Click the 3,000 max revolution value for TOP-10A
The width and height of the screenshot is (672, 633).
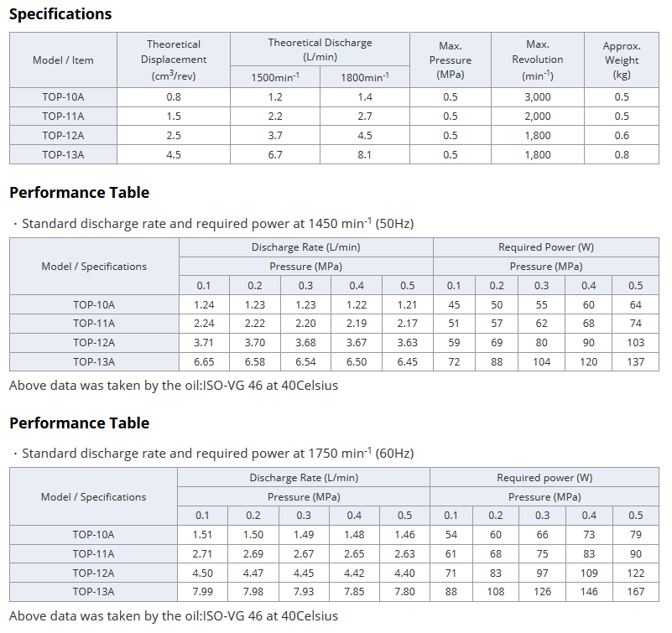pos(538,97)
